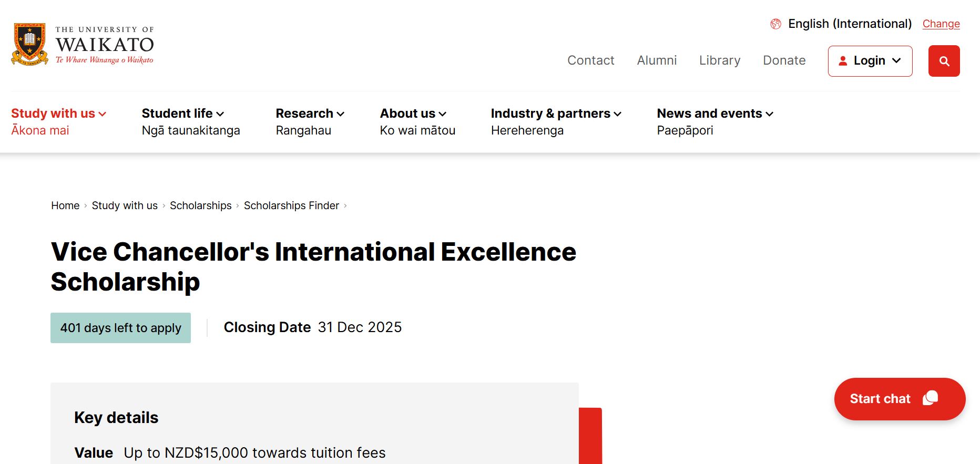Click Up to NZD$15,000 towards tuition fees

click(x=254, y=453)
